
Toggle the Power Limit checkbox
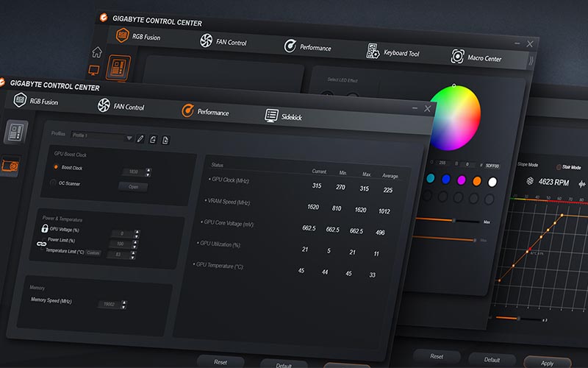pyautogui.click(x=44, y=238)
